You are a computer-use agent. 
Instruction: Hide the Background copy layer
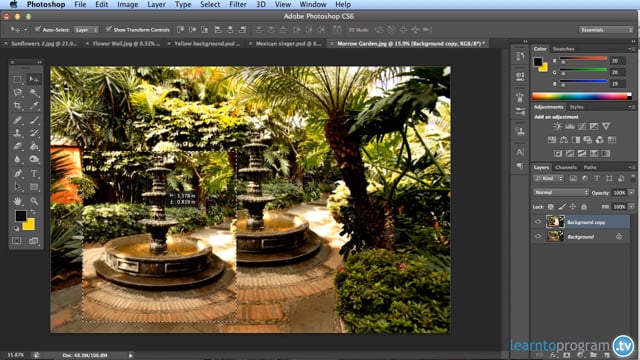coord(538,222)
